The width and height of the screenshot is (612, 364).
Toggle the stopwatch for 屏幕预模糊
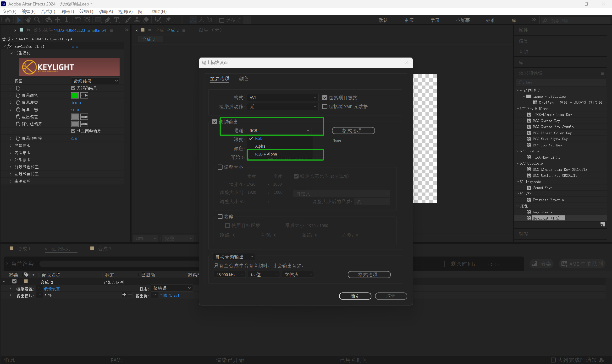click(18, 138)
